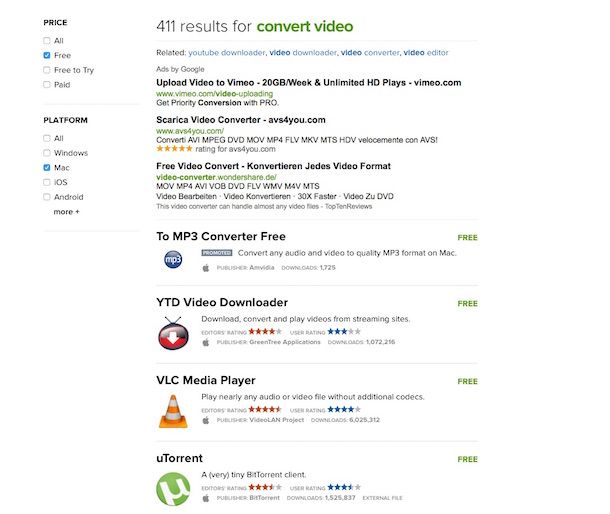Check the Paid price filter

pos(47,84)
